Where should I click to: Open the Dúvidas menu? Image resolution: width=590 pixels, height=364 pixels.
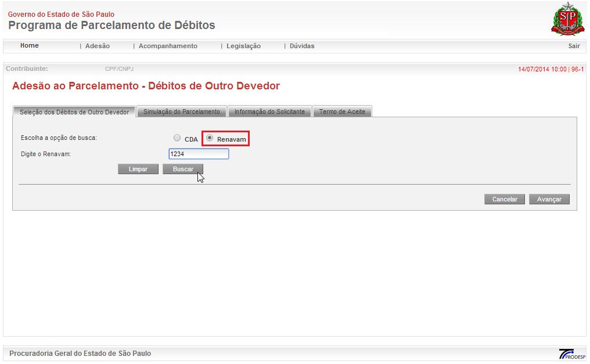(302, 46)
